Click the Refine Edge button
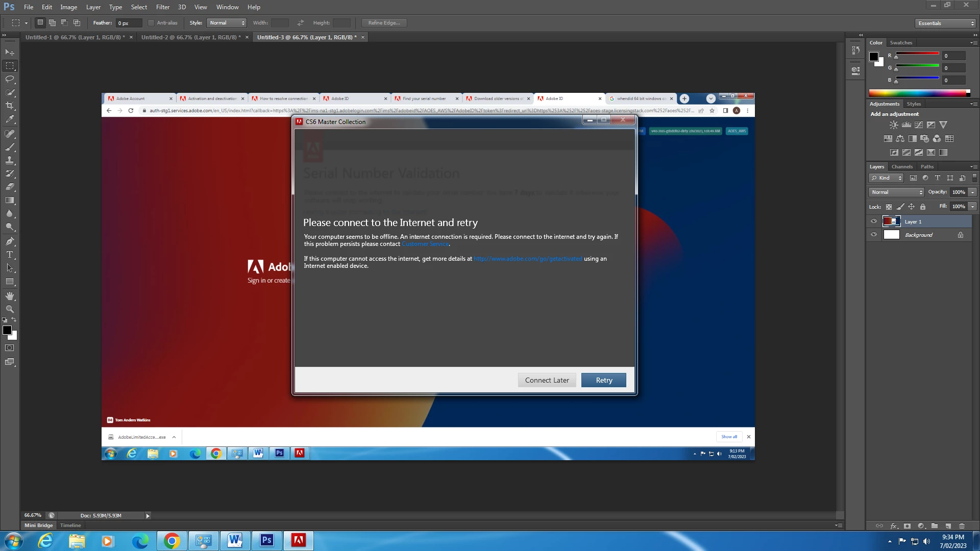The height and width of the screenshot is (551, 980). [384, 23]
